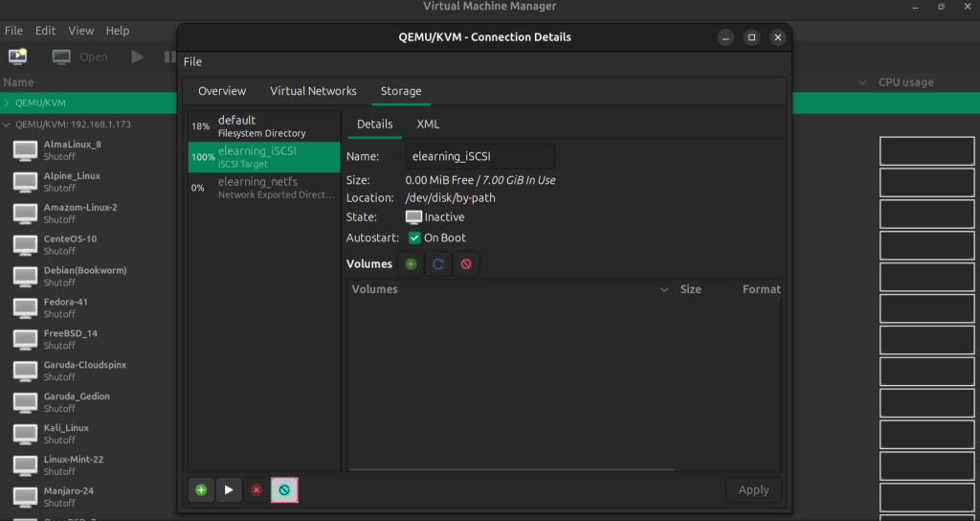Select Linux-Mint-22 VM icon
This screenshot has width=980, height=521.
pos(26,465)
